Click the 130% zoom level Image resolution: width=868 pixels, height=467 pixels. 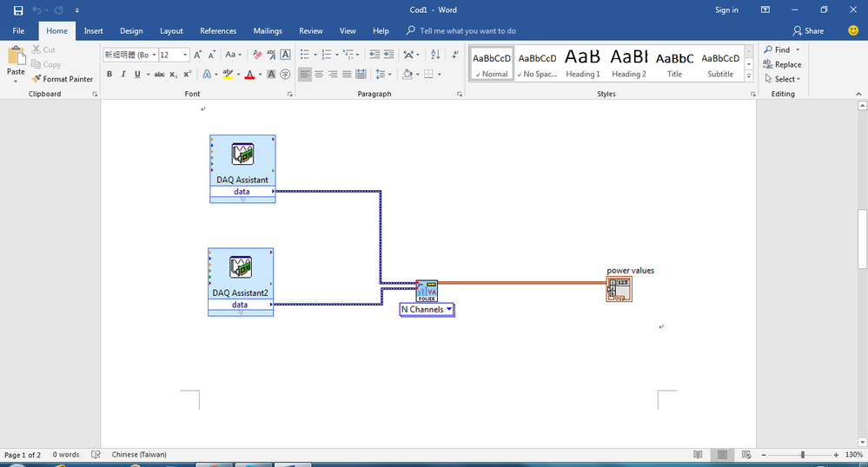click(x=853, y=455)
